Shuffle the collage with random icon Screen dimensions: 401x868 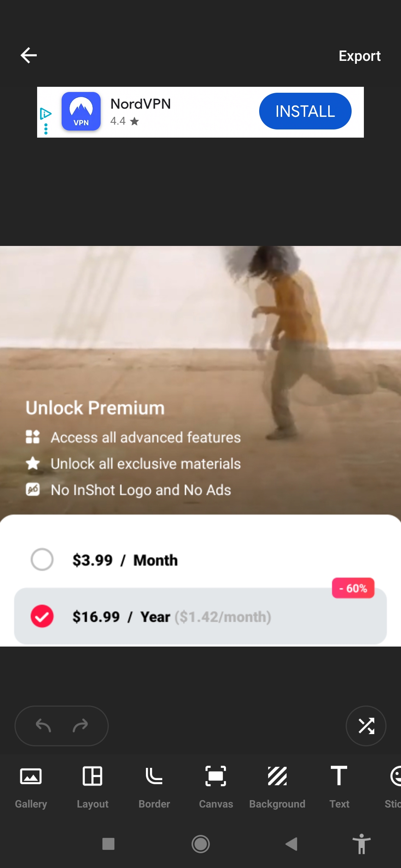pyautogui.click(x=366, y=726)
